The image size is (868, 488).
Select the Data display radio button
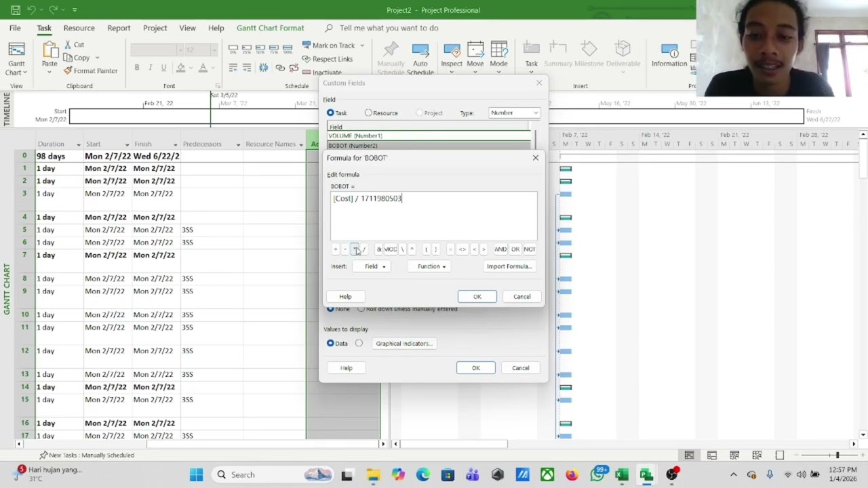point(330,343)
